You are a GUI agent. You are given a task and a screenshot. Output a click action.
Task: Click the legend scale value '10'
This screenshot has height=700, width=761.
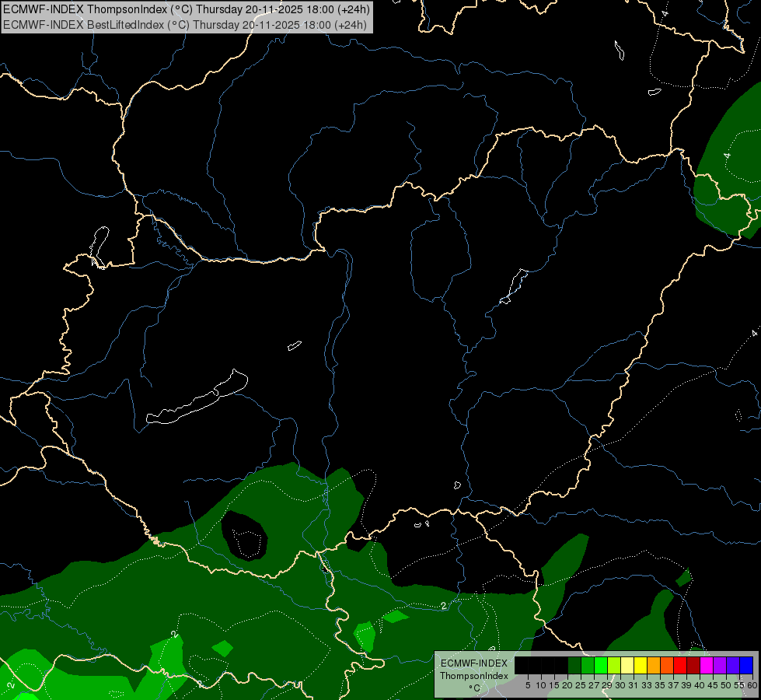coord(541,685)
